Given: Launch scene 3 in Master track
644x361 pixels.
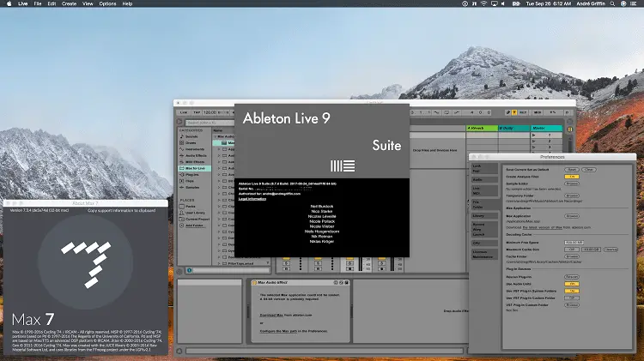Looking at the screenshot, I should tap(534, 147).
